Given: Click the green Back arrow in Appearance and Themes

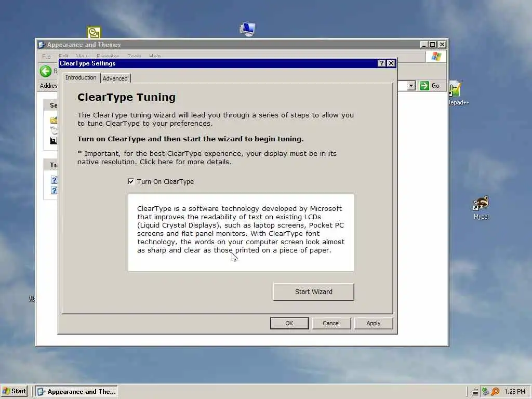Looking at the screenshot, I should [46, 71].
